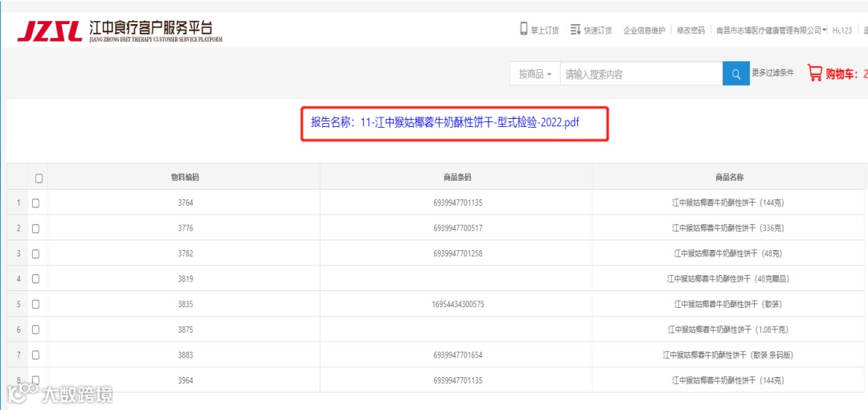Click the Hi,123 user label
Screen dimensions: 868x410
(x=842, y=31)
